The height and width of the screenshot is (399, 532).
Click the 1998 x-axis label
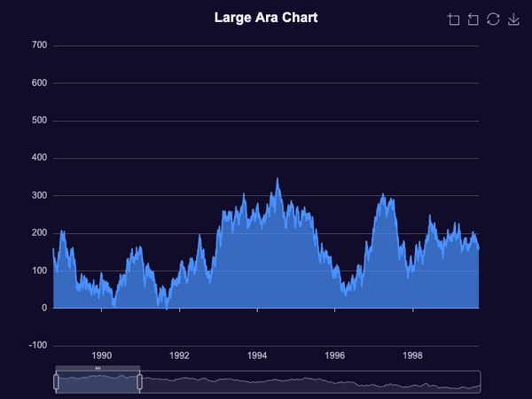click(412, 356)
